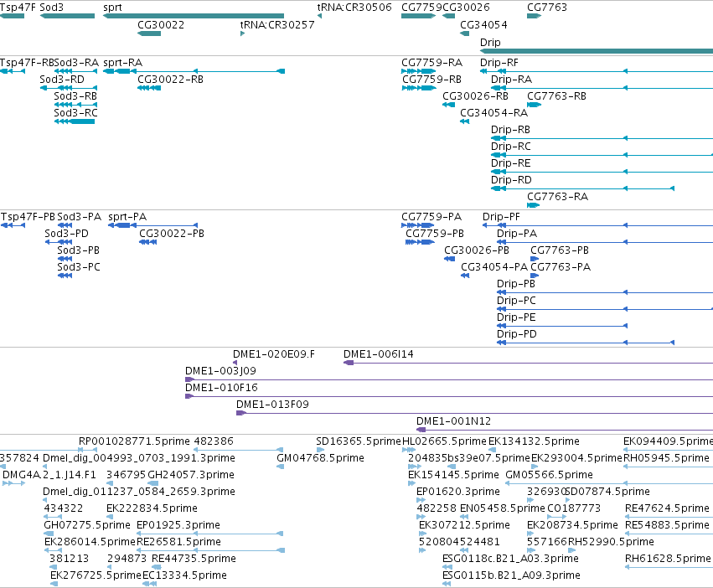Click the Sod3 gene label

pyautogui.click(x=51, y=8)
